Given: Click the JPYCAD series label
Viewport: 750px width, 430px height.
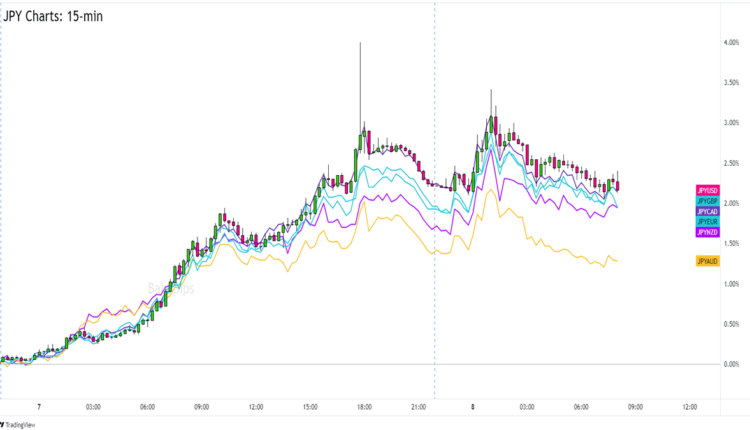Looking at the screenshot, I should (707, 212).
